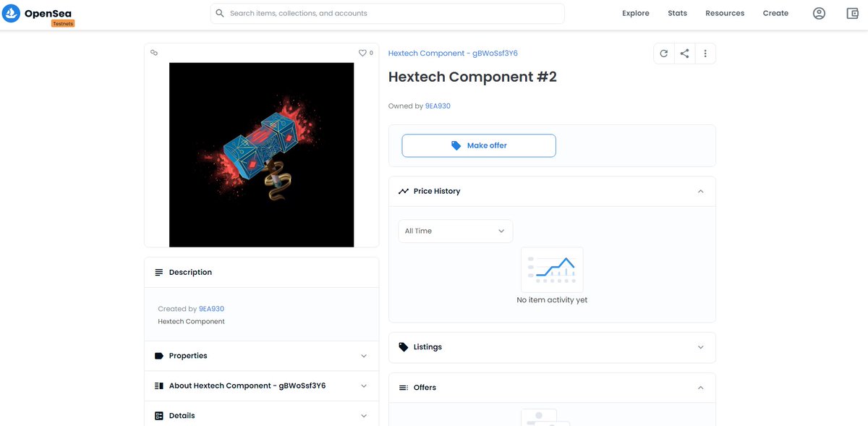
Task: Refresh the item metadata
Action: click(663, 53)
